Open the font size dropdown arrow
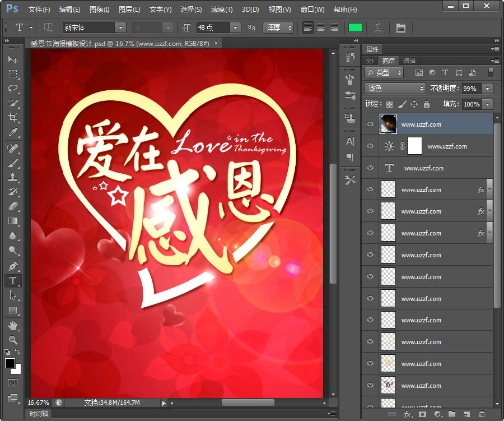The width and height of the screenshot is (504, 421). [235, 27]
